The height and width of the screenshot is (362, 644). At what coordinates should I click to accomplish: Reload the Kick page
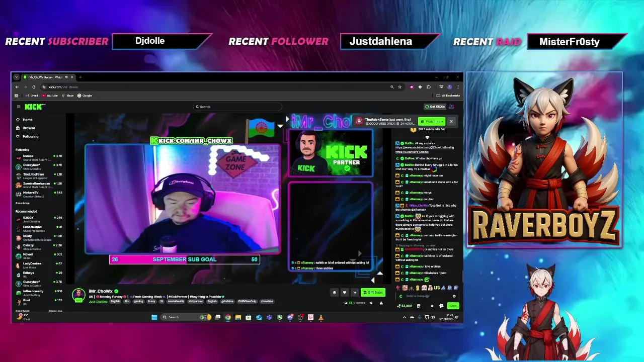coord(34,87)
